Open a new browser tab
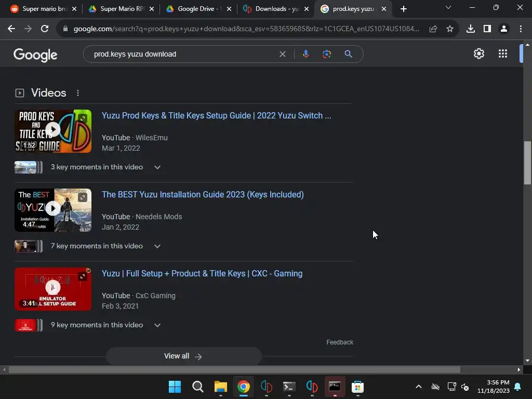532x399 pixels. tap(403, 9)
